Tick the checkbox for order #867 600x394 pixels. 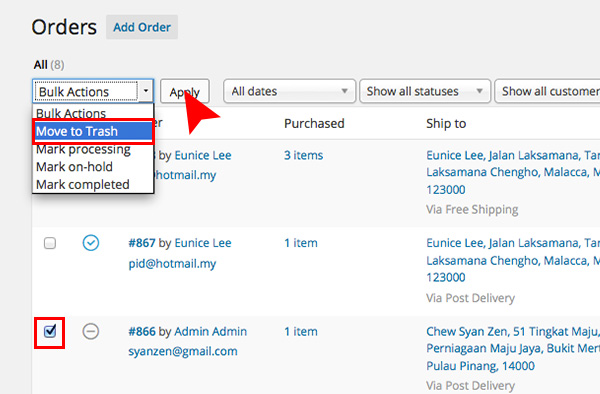click(50, 243)
